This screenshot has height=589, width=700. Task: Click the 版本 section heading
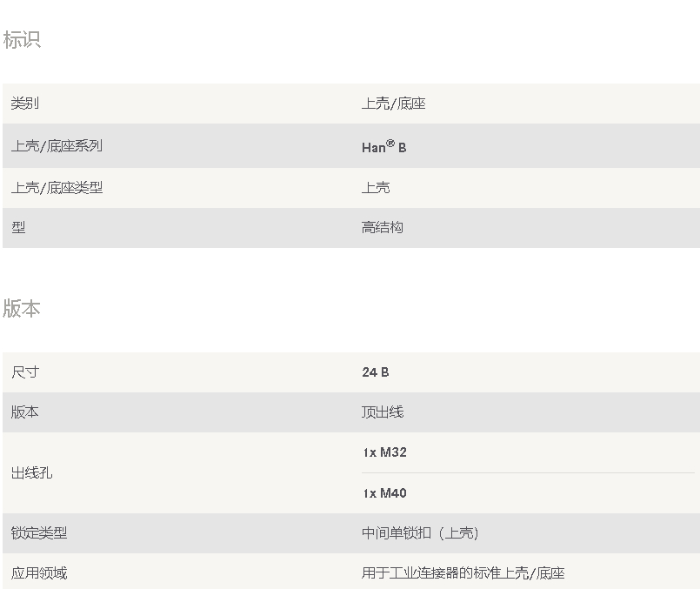[22, 309]
